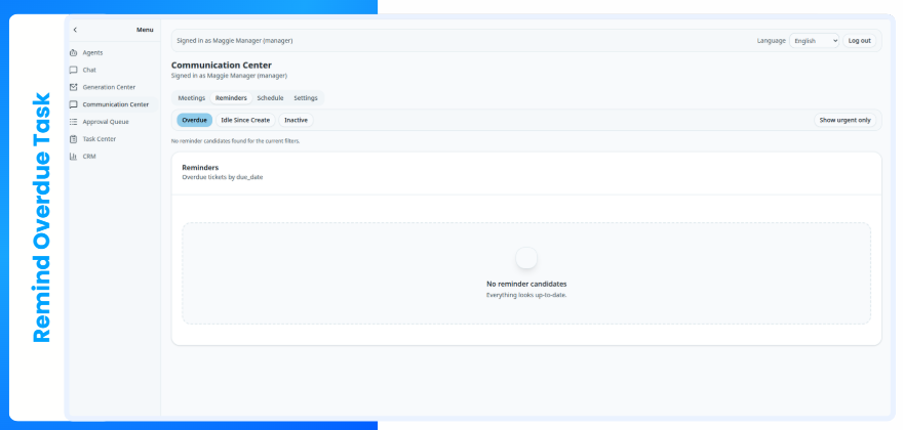Pick the Inactive reminder filter
This screenshot has width=904, height=430.
coord(296,120)
